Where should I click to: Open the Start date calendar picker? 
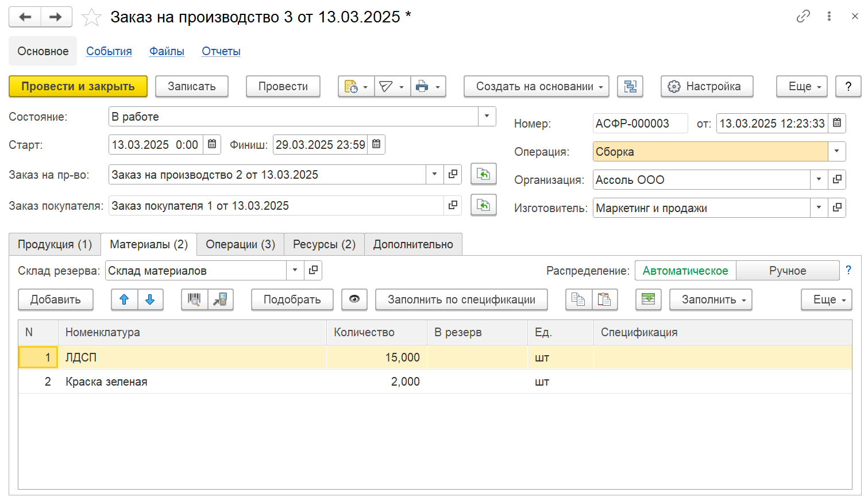pos(212,144)
